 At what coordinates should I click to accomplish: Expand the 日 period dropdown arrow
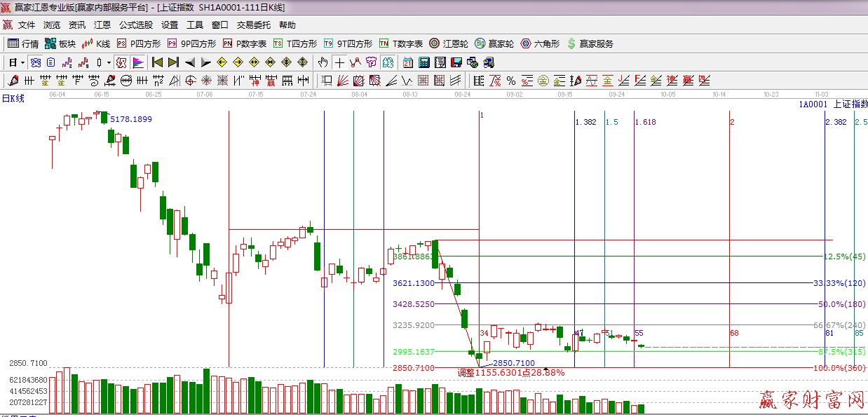pos(22,62)
